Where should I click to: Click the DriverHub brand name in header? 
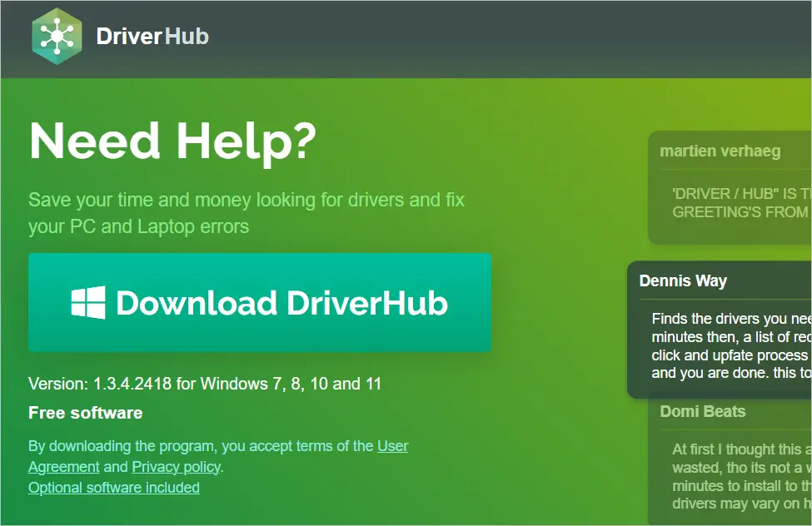[x=152, y=37]
